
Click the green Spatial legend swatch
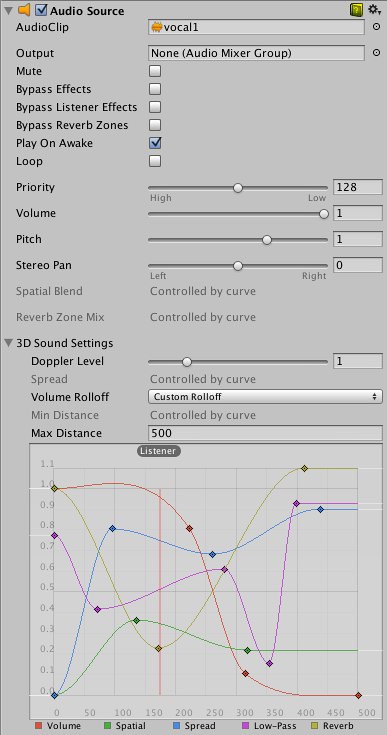107,726
